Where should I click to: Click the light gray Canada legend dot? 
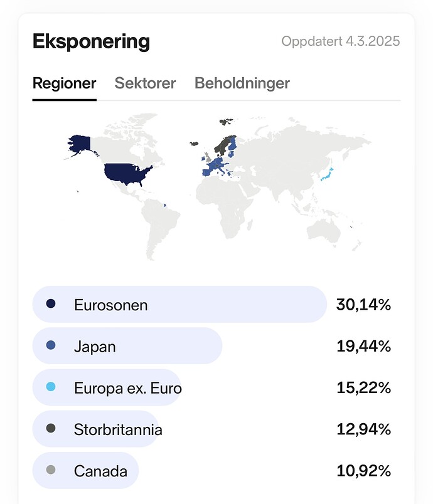(51, 470)
